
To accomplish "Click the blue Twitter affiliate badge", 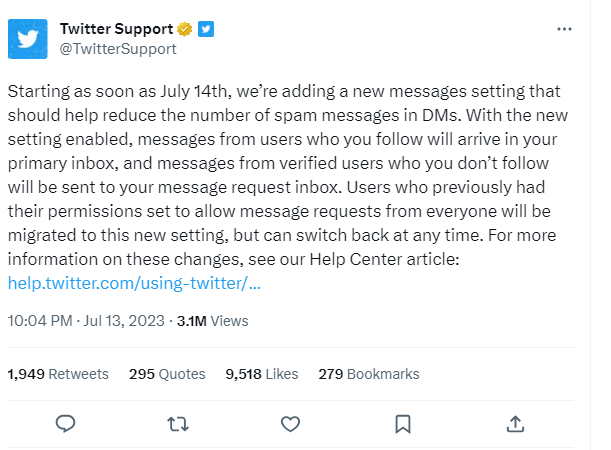I will coord(207,28).
